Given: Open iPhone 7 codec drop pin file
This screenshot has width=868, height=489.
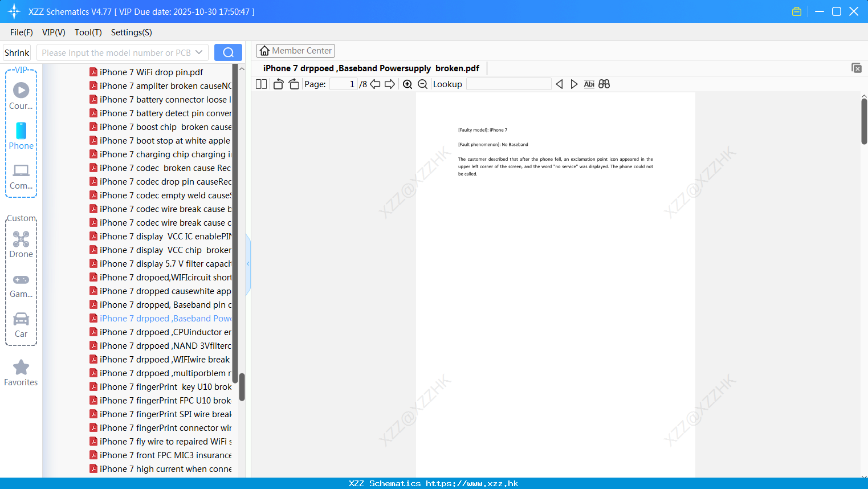Looking at the screenshot, I should point(161,181).
